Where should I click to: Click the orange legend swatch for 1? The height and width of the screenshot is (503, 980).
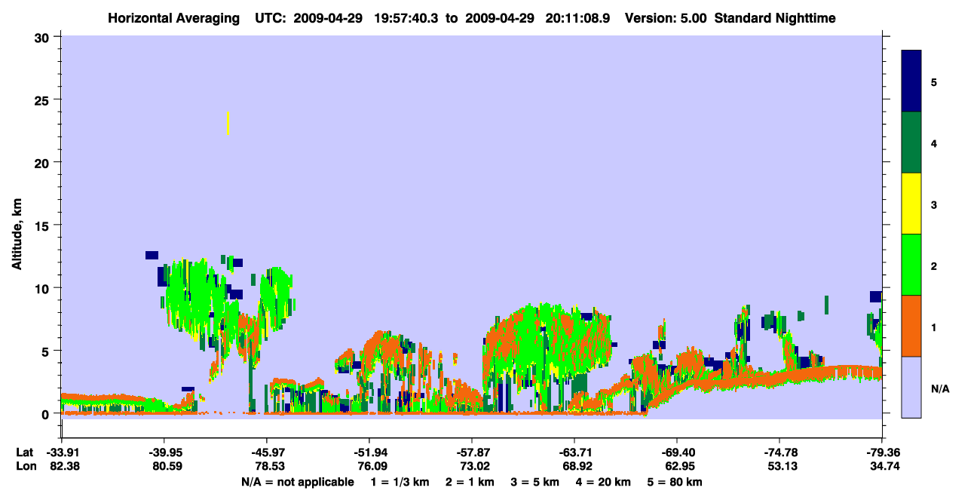pos(911,326)
